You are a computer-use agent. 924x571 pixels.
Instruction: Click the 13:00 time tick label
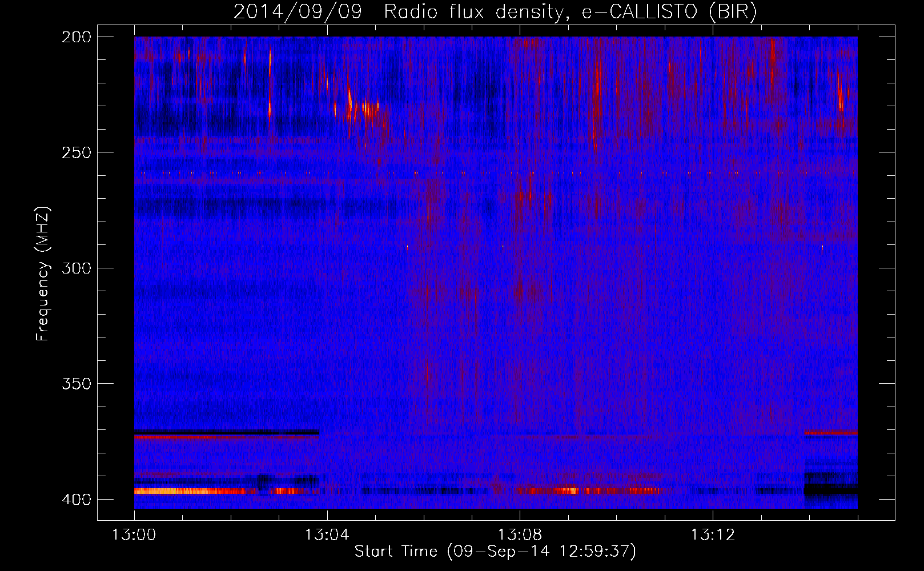pos(134,534)
